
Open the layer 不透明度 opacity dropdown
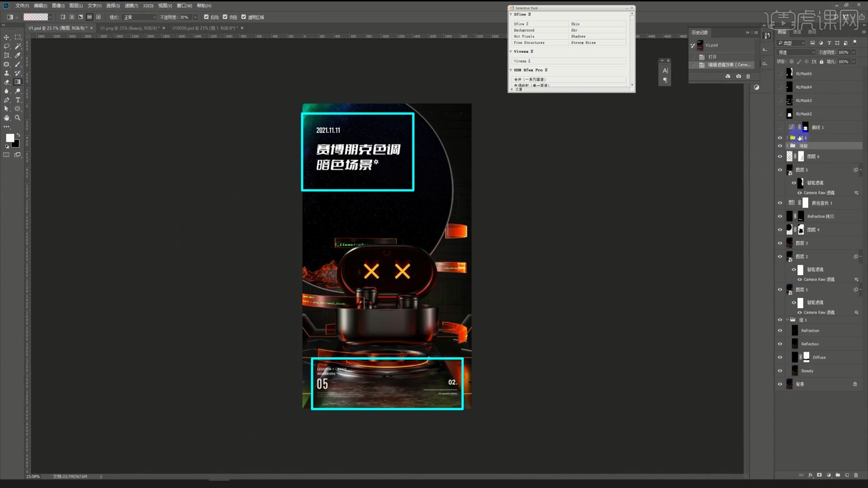[854, 52]
